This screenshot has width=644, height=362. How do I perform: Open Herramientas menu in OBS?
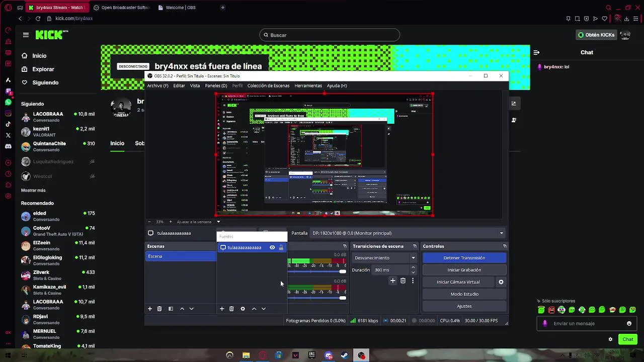(308, 85)
